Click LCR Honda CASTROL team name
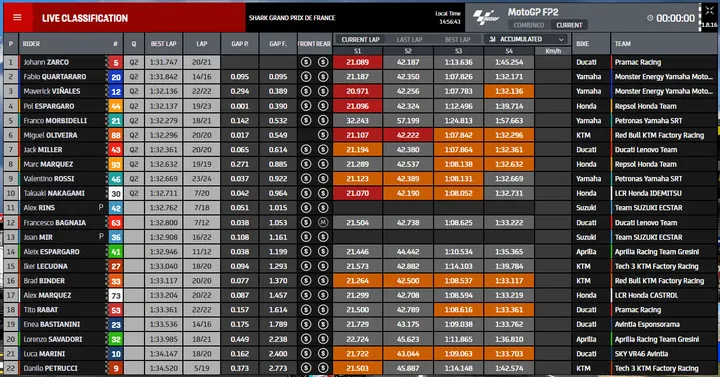Viewport: 720px width, 377px height. (x=646, y=295)
